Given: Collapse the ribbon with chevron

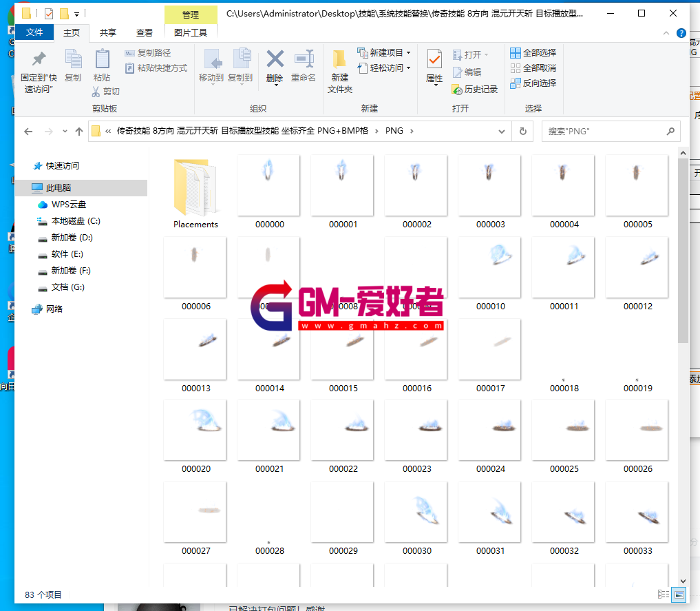Looking at the screenshot, I should 666,33.
